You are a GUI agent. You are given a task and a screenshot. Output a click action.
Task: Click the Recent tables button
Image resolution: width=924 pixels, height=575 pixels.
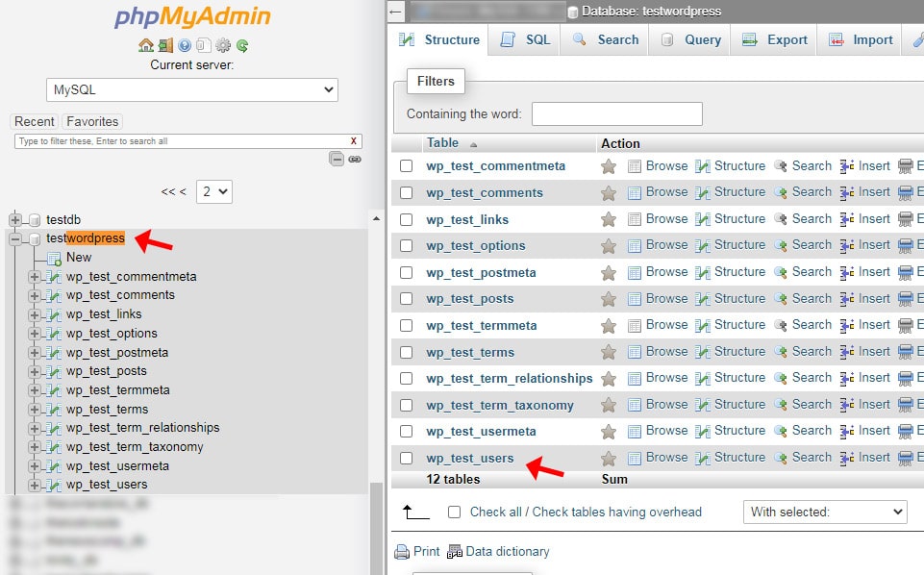(x=35, y=121)
